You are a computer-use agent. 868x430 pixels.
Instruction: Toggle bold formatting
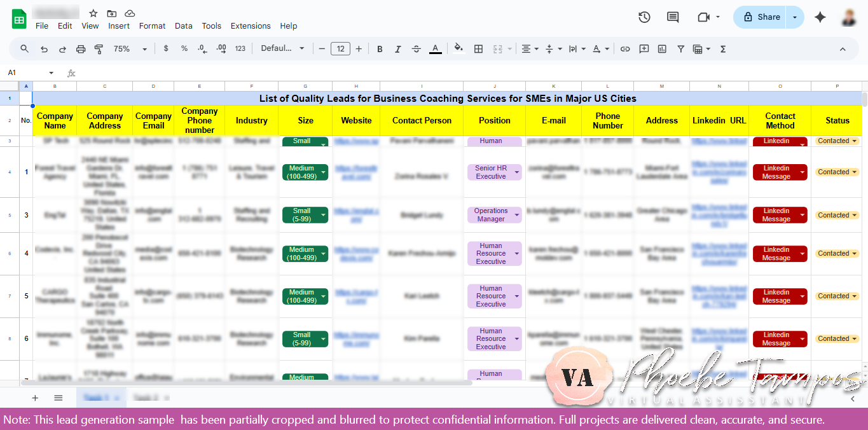tap(379, 48)
